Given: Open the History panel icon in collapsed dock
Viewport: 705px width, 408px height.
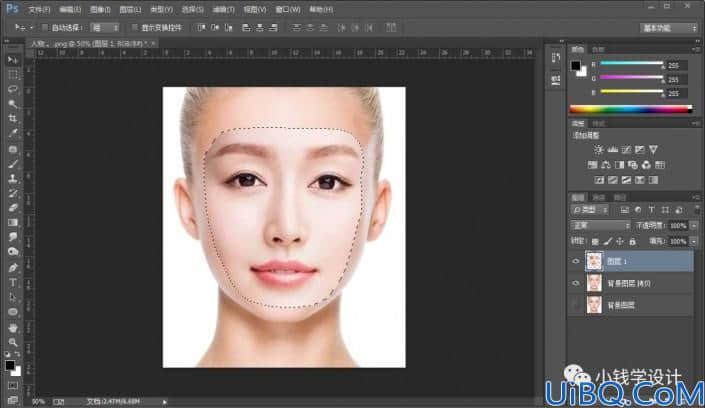Looking at the screenshot, I should tap(556, 58).
